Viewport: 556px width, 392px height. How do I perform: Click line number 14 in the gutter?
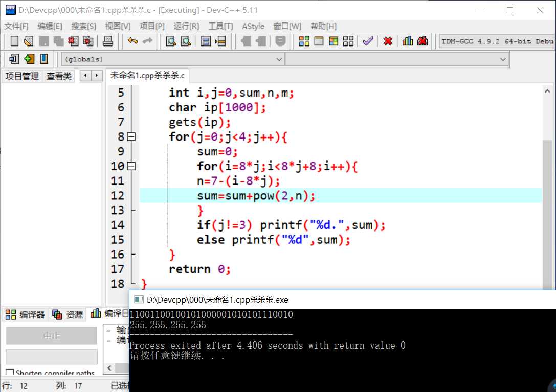117,225
